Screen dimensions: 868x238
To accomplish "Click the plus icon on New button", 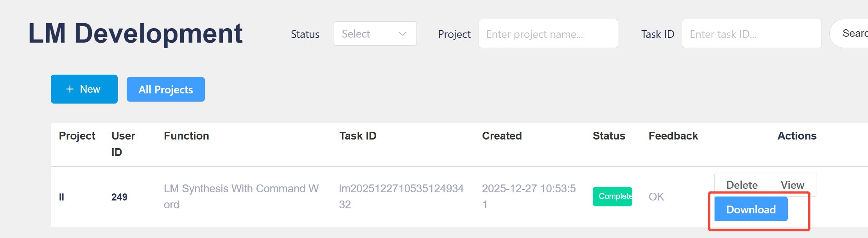I will 70,89.
